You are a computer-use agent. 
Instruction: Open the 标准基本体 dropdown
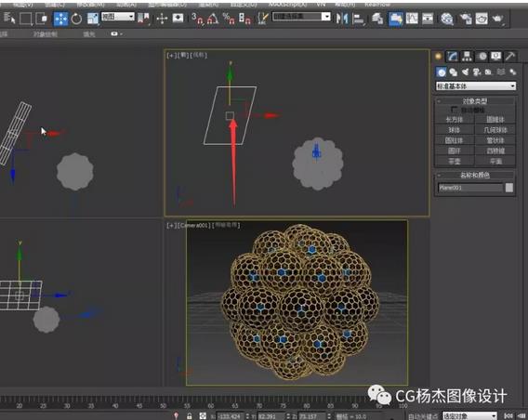pos(476,86)
